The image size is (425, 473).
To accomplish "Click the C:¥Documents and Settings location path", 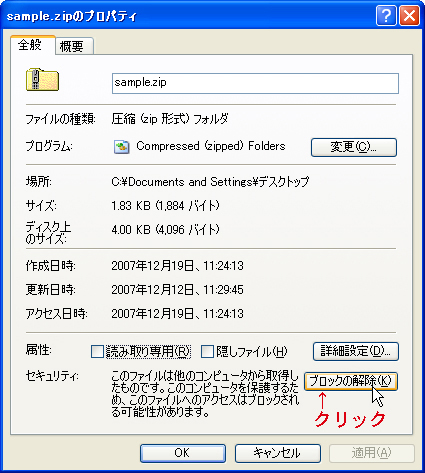I will coord(210,182).
